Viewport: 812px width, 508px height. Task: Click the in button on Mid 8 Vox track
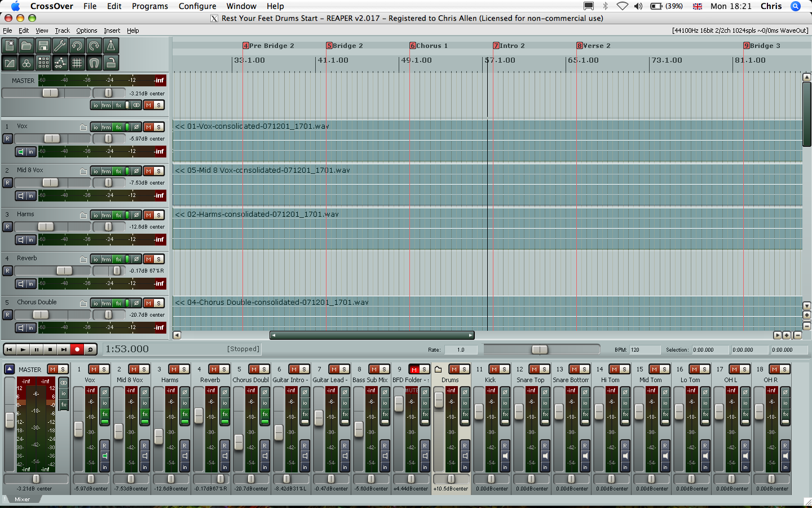[31, 195]
